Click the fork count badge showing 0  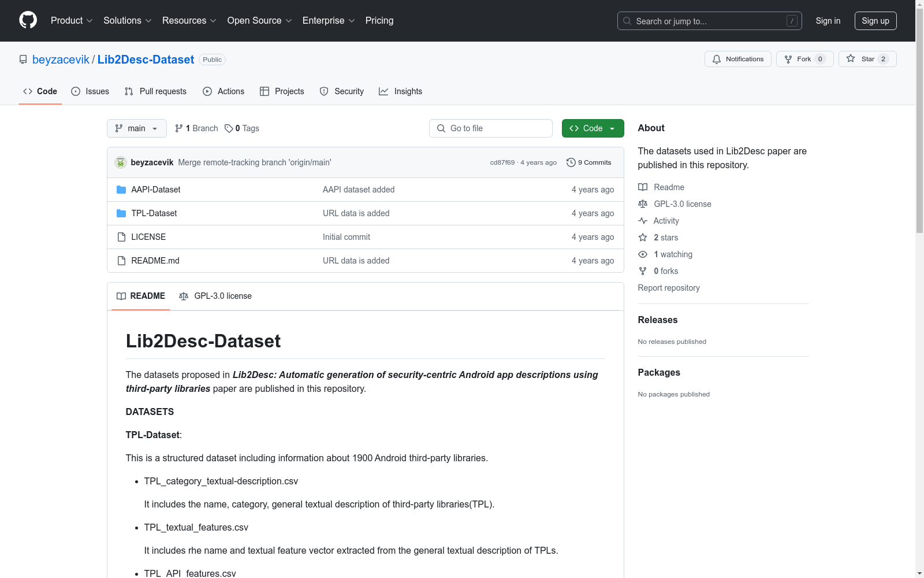820,59
